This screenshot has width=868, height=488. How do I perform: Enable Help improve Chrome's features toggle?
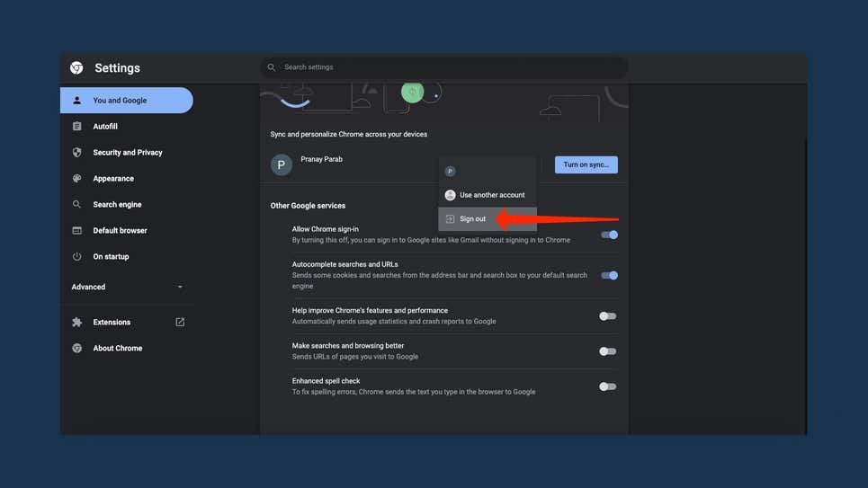[x=608, y=316]
